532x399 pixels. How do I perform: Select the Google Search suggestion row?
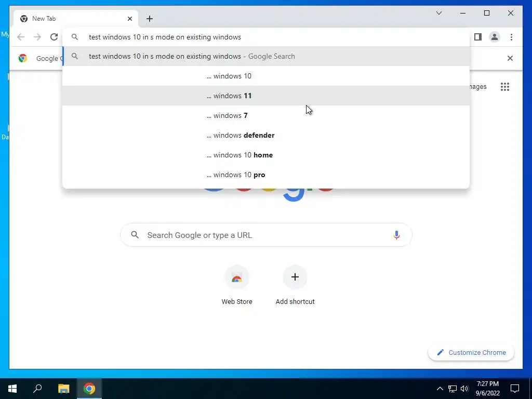[266, 56]
